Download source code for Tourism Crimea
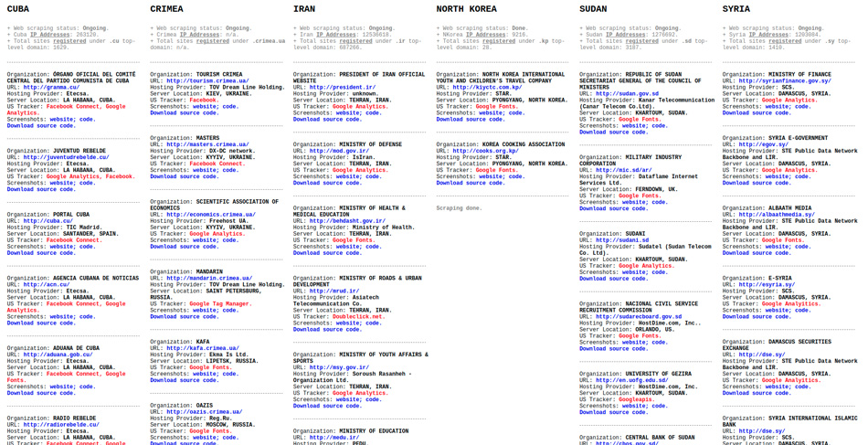 (x=185, y=113)
